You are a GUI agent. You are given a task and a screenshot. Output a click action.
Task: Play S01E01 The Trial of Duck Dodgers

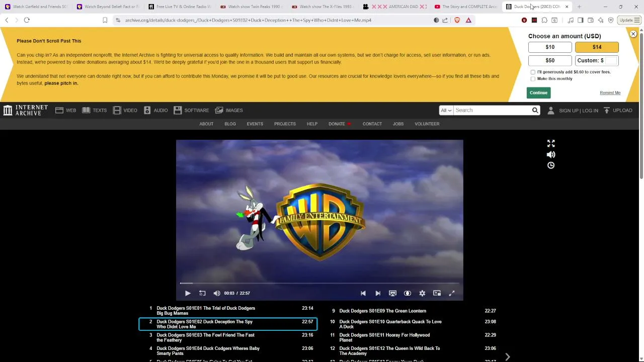click(x=228, y=311)
